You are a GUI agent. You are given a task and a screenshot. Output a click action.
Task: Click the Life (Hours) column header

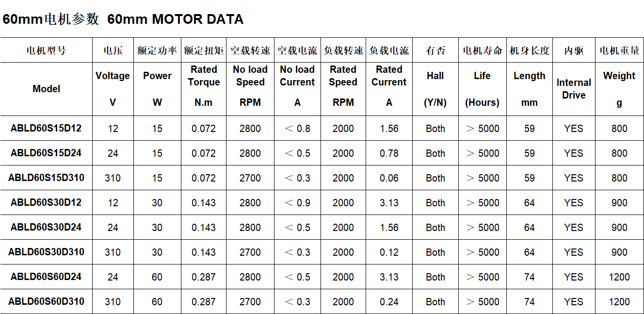[x=482, y=89]
